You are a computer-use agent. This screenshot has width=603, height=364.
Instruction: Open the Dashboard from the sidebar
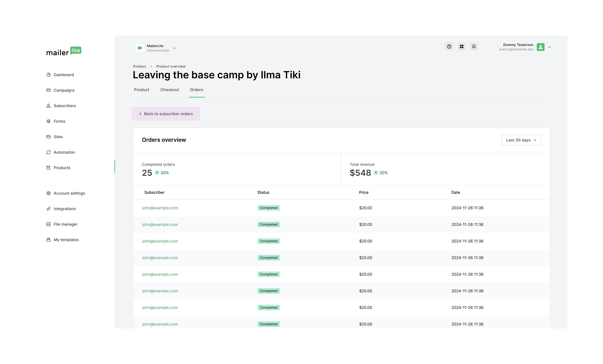coord(64,75)
